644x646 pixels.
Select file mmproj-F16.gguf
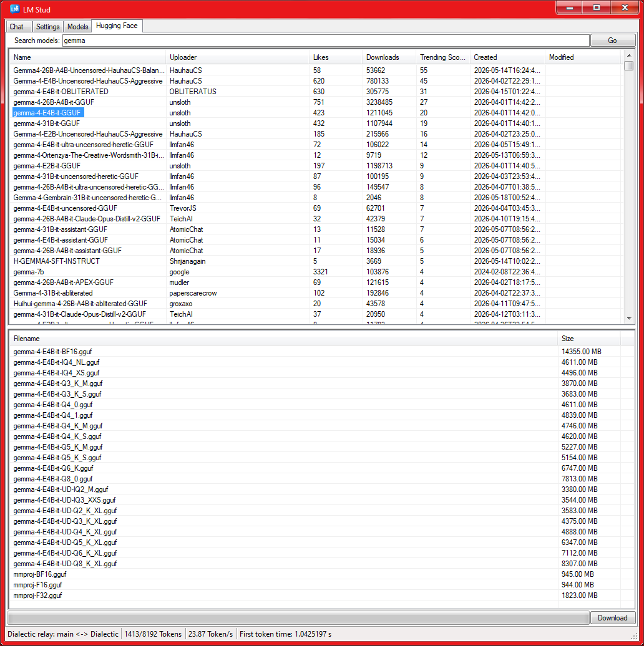(315, 585)
